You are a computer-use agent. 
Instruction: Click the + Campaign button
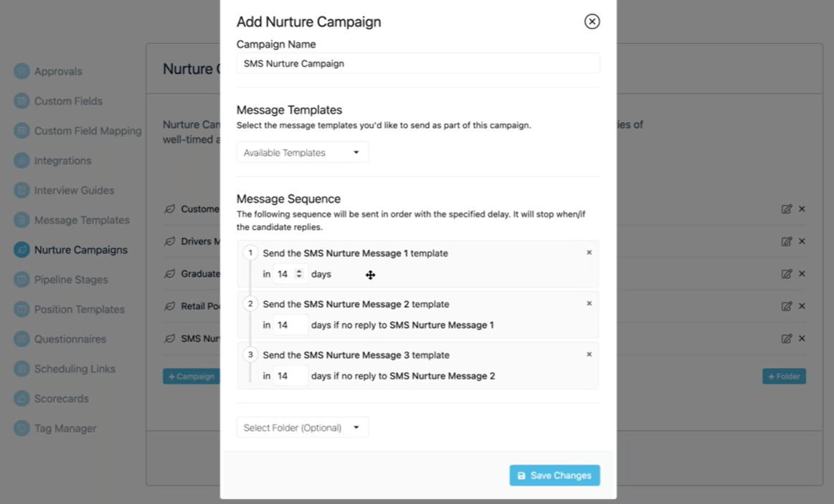[191, 376]
